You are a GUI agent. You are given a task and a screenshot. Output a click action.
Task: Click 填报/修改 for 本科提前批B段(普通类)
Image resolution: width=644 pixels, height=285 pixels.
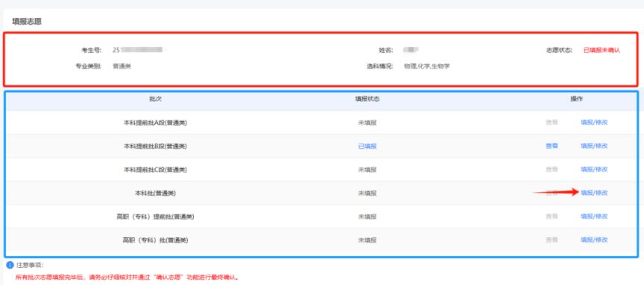(x=594, y=146)
